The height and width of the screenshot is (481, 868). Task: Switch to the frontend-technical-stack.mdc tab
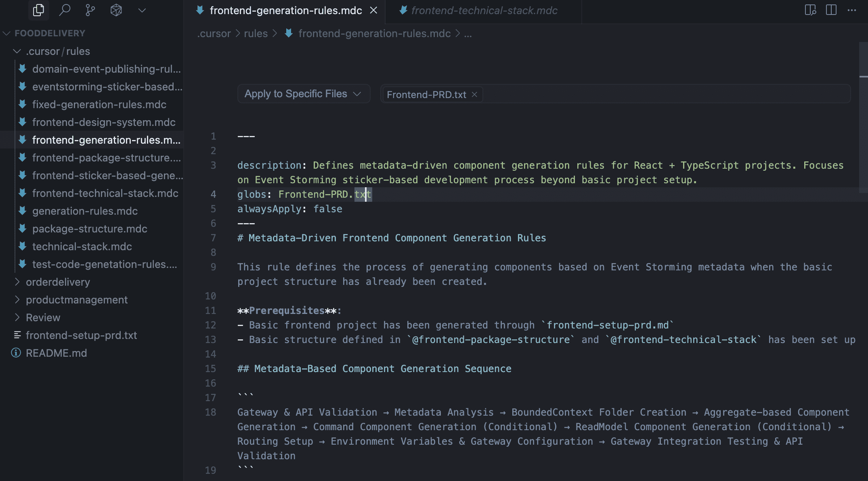484,10
